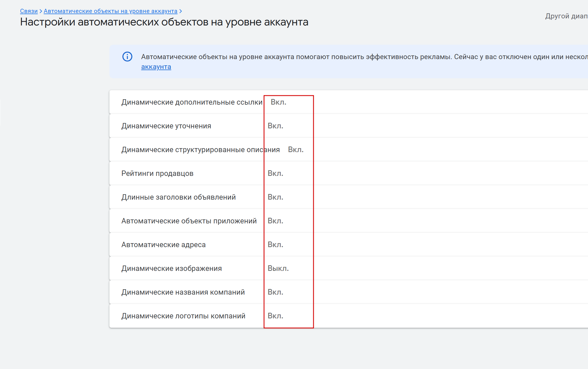The image size is (588, 369).
Task: Expand Динамические логотипы компаний row
Action: (183, 316)
